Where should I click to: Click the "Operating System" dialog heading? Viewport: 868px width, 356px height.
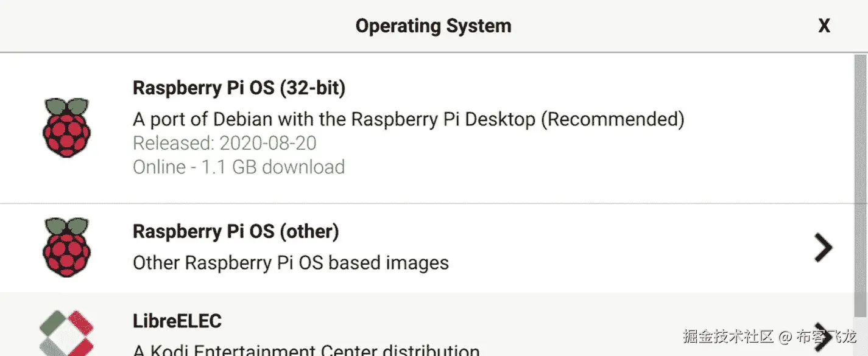[433, 26]
